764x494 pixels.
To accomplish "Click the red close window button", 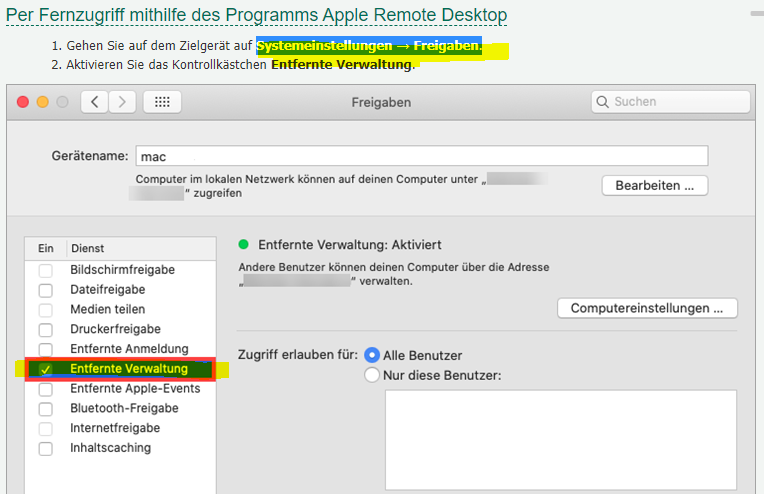I will pos(24,102).
